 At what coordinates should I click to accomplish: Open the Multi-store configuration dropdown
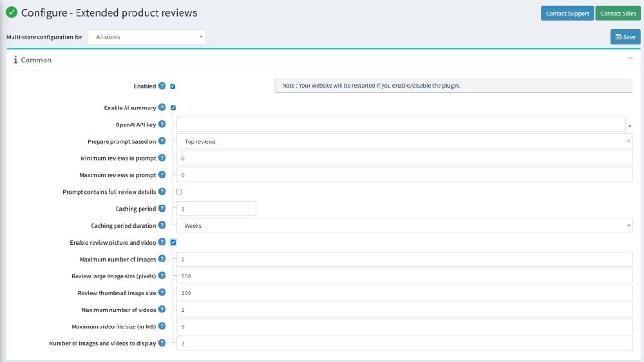pos(147,37)
